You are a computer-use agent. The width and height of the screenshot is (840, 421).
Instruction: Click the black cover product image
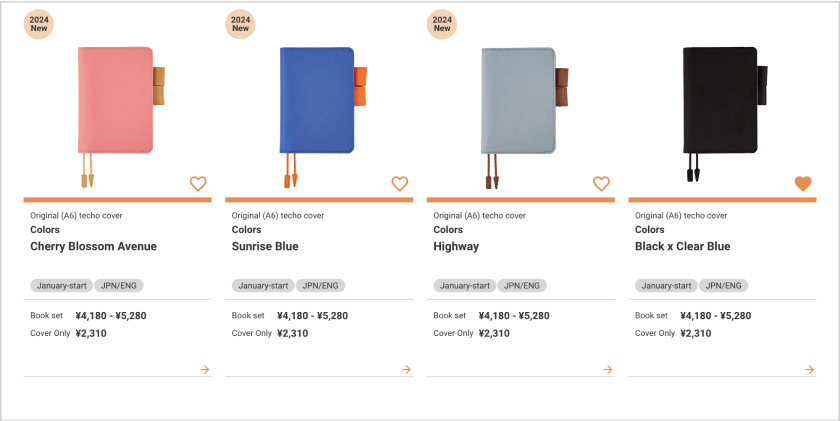click(x=720, y=100)
